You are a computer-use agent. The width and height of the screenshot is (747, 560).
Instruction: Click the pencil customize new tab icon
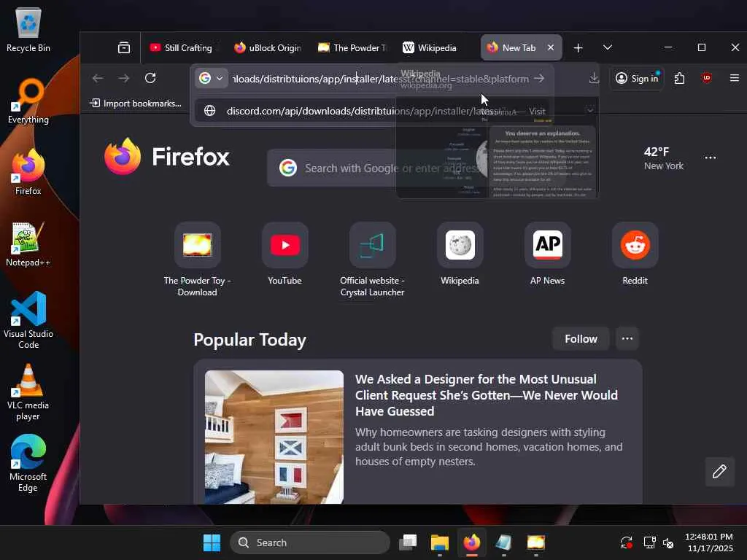pos(719,472)
